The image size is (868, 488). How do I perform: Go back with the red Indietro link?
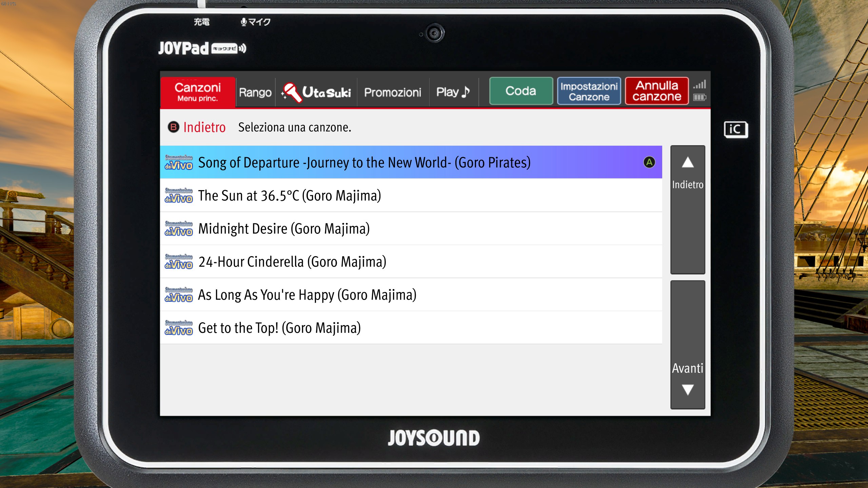(204, 127)
